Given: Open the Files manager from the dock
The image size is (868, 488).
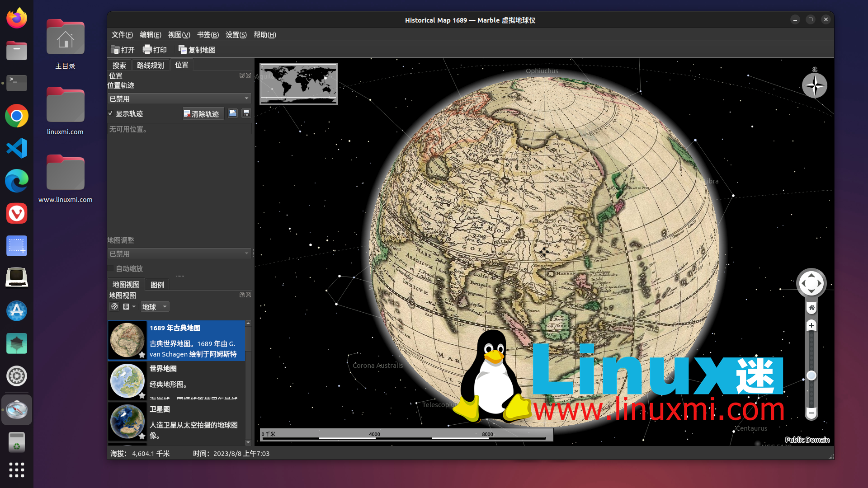Looking at the screenshot, I should click(17, 51).
